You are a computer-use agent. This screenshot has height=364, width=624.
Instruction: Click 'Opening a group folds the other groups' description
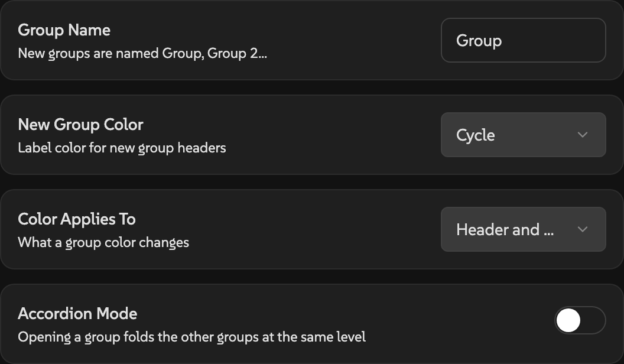[x=192, y=337]
